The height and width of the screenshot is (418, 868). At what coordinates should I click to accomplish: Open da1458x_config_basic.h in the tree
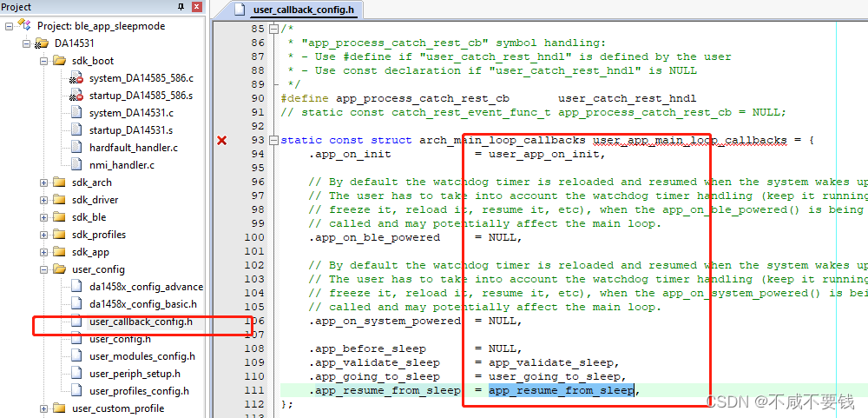[x=143, y=304]
